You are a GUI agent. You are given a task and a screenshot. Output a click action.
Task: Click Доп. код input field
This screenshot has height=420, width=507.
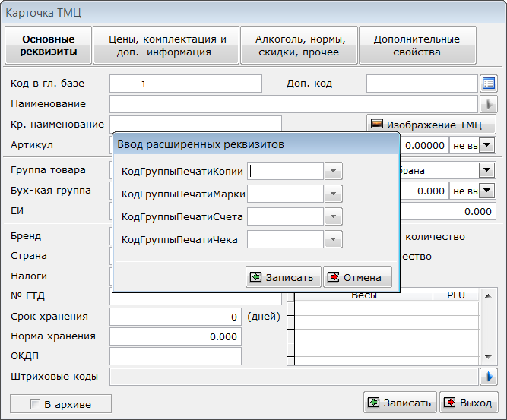pos(422,84)
